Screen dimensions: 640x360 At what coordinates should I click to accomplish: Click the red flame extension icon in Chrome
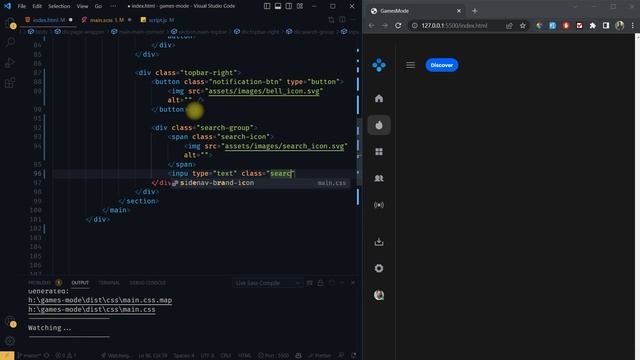[566, 25]
